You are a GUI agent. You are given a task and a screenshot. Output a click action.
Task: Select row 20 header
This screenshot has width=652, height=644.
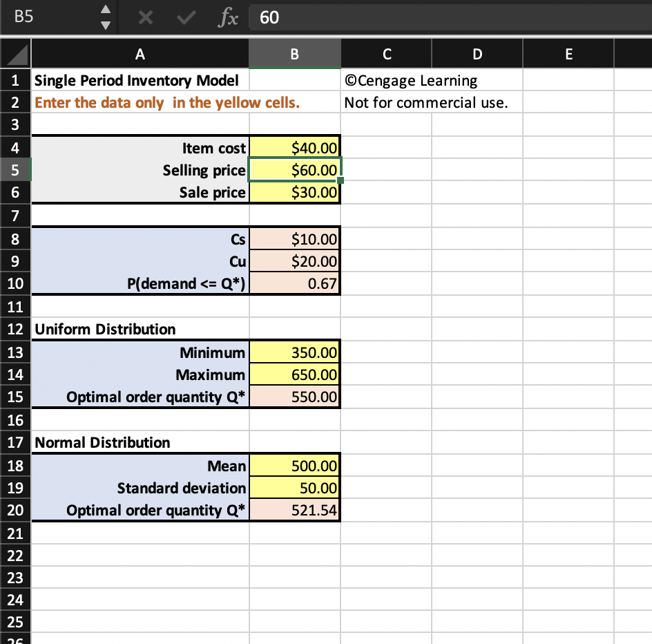(x=15, y=510)
